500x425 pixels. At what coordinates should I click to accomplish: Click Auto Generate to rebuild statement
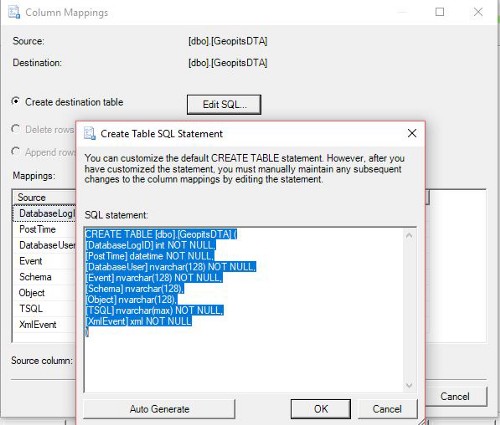(159, 409)
